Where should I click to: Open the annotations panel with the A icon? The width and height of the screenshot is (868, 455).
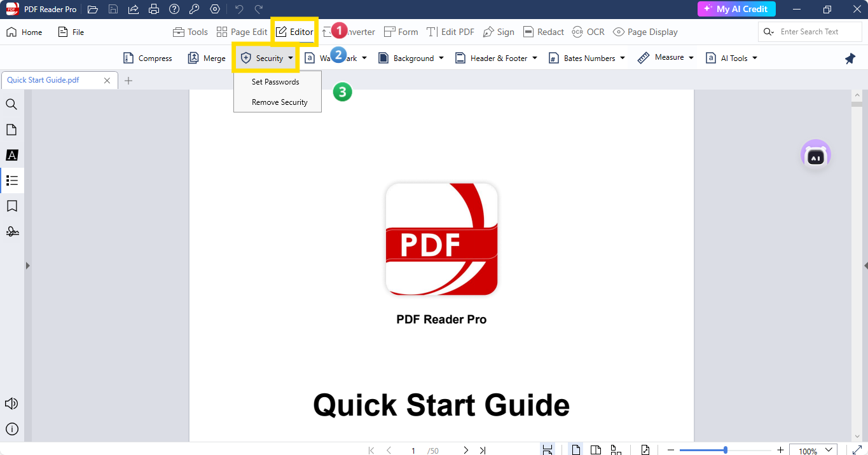[11, 155]
